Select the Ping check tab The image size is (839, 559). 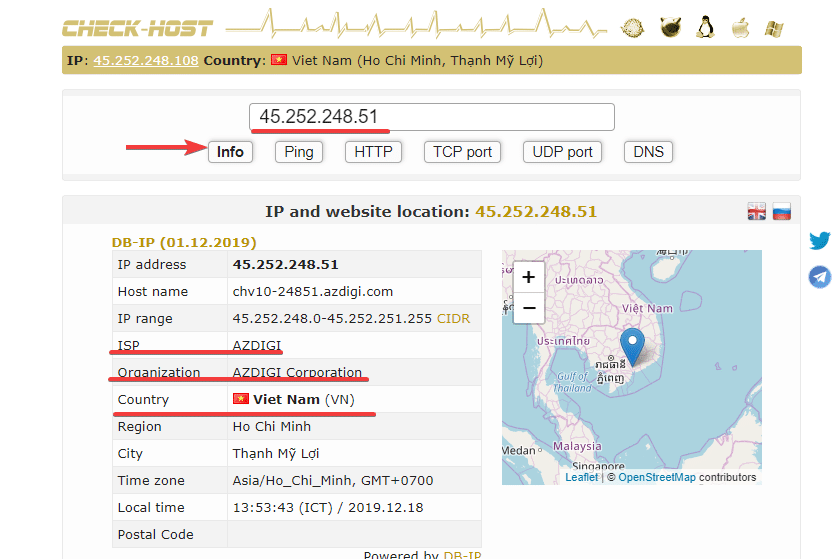click(298, 152)
